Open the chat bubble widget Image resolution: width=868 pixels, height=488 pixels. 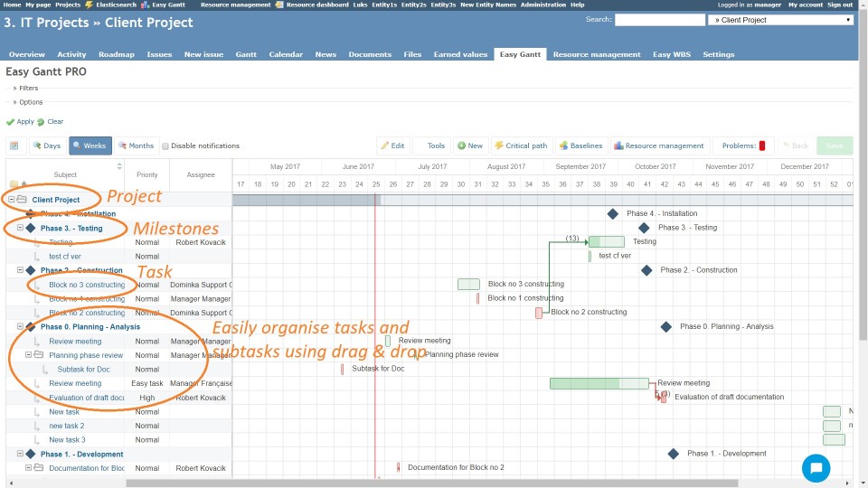pos(816,467)
